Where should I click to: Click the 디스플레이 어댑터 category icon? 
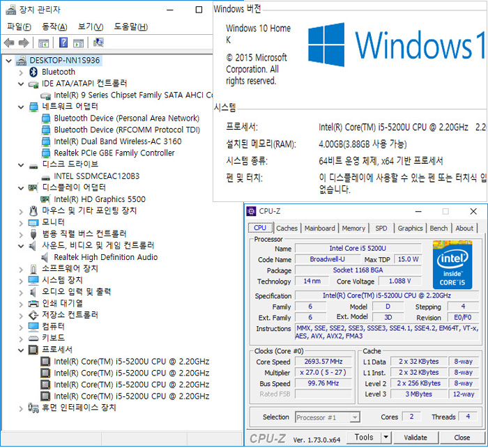(x=33, y=187)
